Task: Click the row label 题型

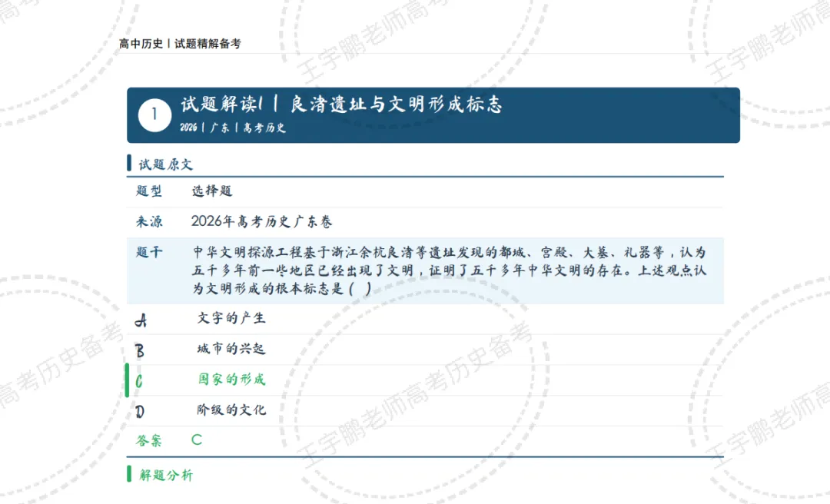Action: pos(149,191)
